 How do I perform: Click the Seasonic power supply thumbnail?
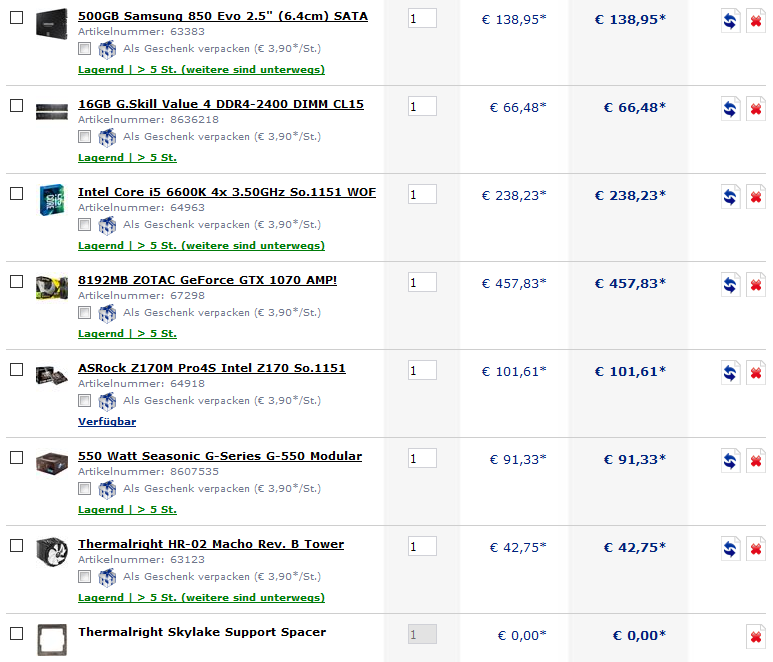[x=52, y=464]
